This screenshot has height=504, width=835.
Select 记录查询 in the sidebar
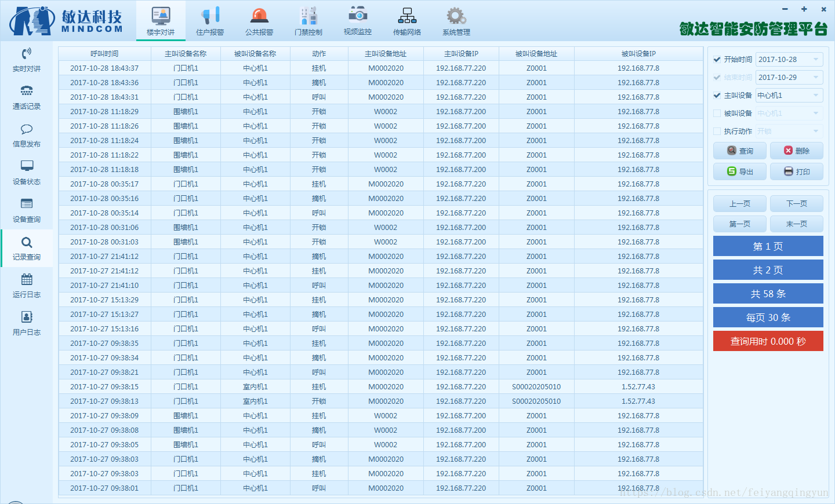[27, 249]
